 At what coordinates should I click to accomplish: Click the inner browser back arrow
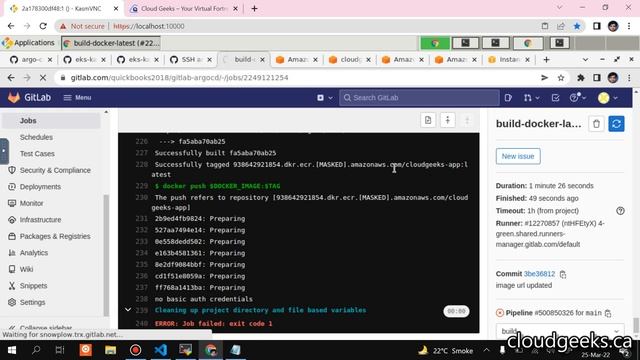click(11, 78)
